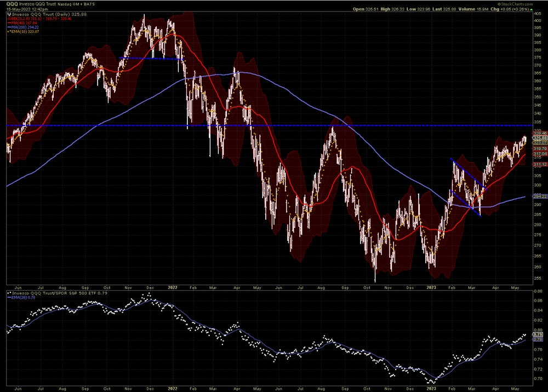
Task: Click the candlestick icon beside the chart legend title
Action: click(9, 14)
